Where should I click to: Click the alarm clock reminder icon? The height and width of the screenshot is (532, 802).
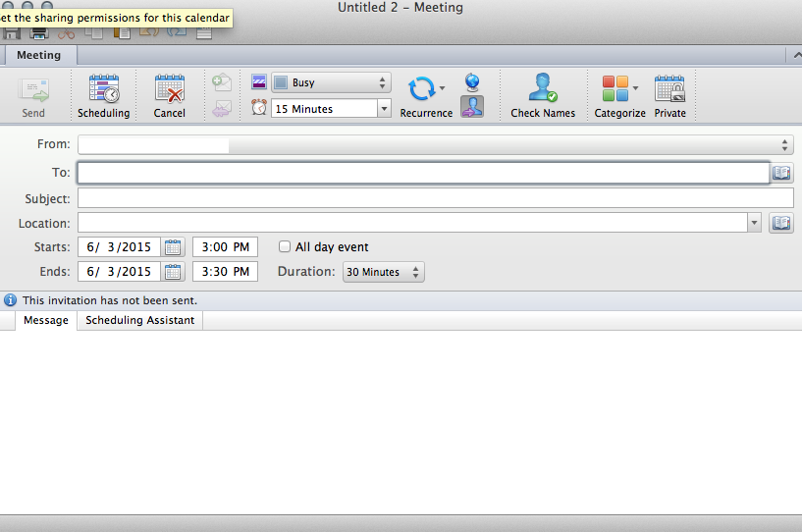coord(259,107)
